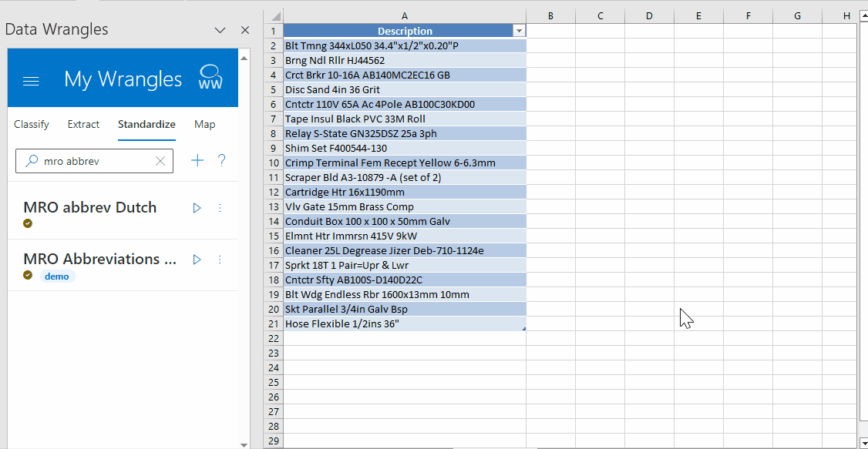This screenshot has height=449, width=868.
Task: Open more options for MRO Abbreviations
Action: [x=220, y=260]
